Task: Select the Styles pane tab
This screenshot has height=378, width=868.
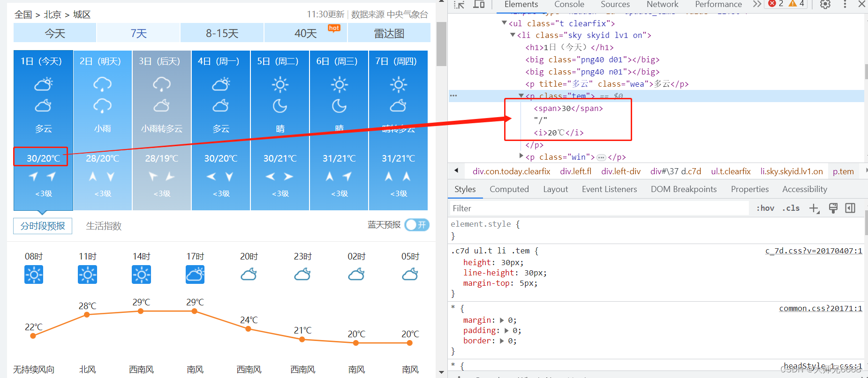Action: coord(465,189)
